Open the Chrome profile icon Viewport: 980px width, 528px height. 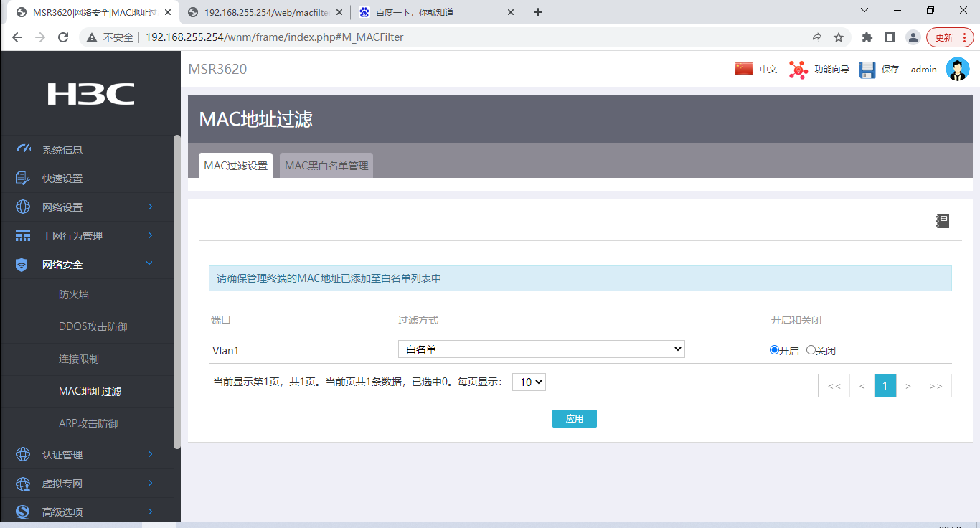click(x=913, y=37)
